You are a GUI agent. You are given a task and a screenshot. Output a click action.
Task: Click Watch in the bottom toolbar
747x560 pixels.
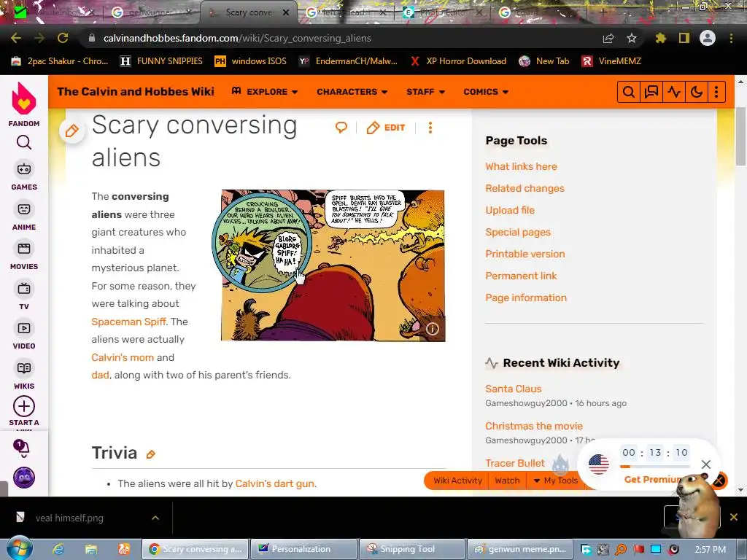(x=507, y=481)
